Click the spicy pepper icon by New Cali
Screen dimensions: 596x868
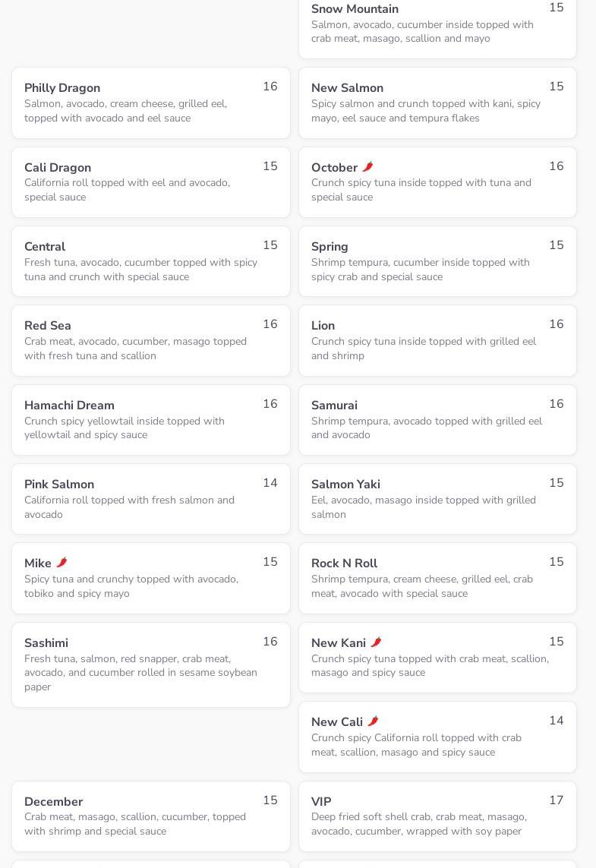point(373,721)
